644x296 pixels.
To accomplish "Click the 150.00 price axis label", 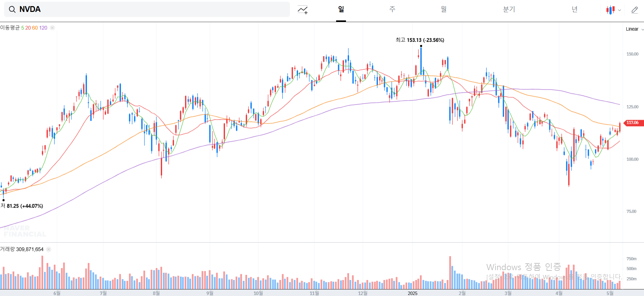I will [632, 54].
